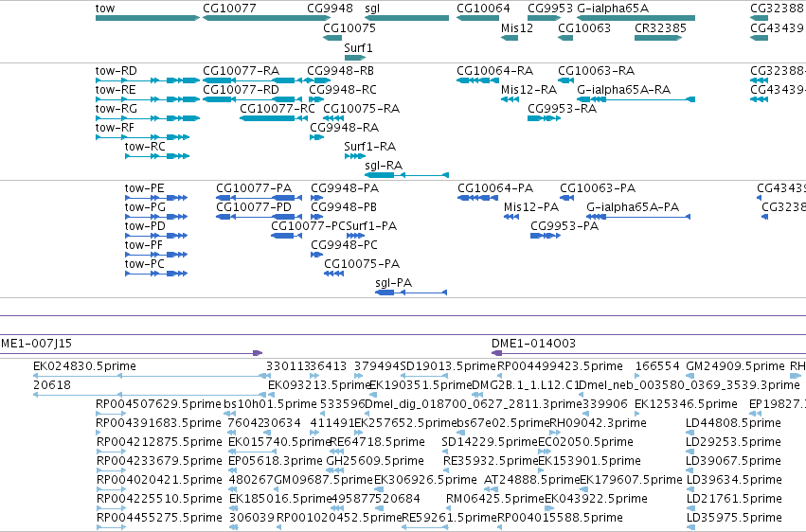Click protein CG10063-PA
The image size is (806, 532).
point(566,198)
